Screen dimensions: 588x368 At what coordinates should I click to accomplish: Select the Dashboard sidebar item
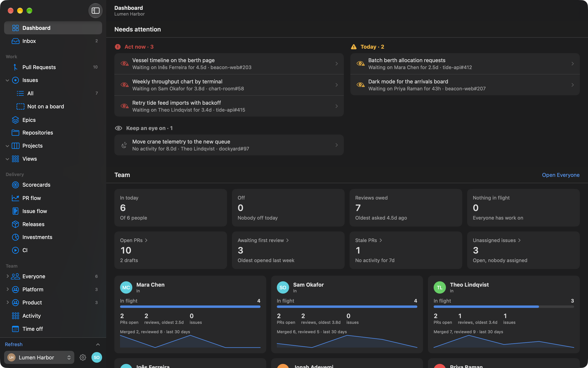pyautogui.click(x=53, y=28)
